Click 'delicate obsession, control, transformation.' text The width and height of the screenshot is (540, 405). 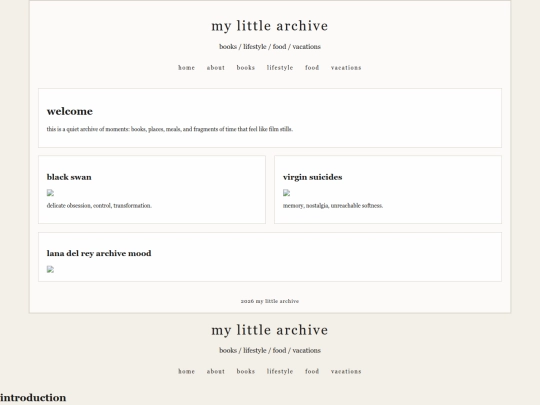(x=99, y=206)
